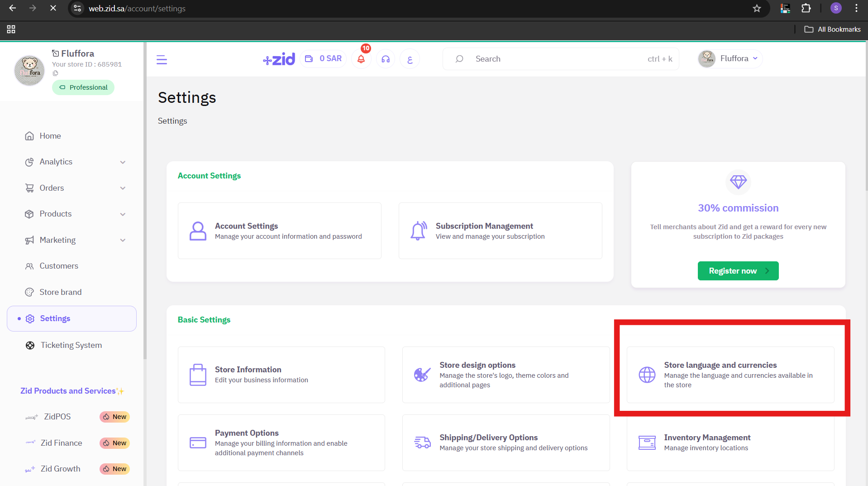Click the Payment Options credit card icon
The height and width of the screenshot is (486, 868).
click(198, 443)
